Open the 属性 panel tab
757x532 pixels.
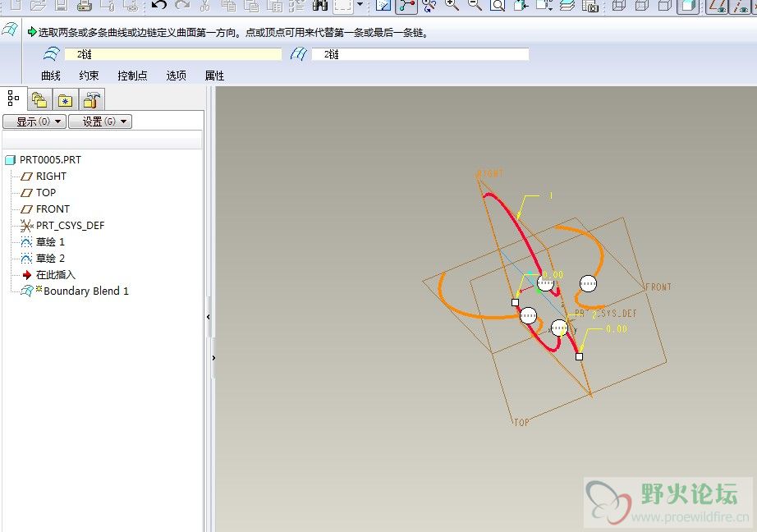click(x=214, y=76)
